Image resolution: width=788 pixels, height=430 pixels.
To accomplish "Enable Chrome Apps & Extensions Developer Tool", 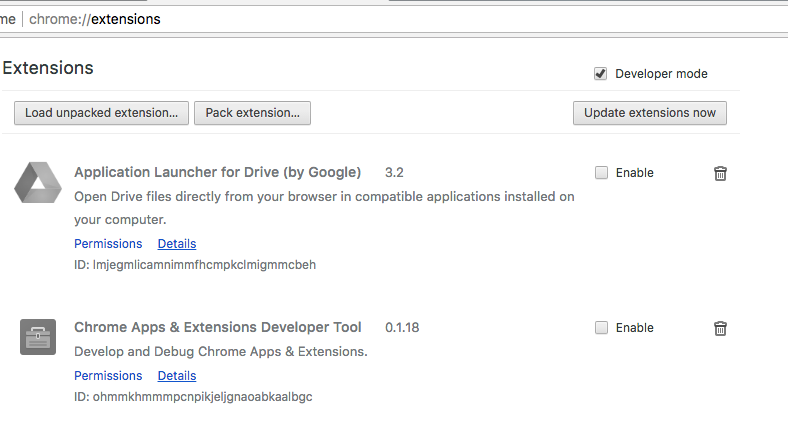I will pos(601,327).
